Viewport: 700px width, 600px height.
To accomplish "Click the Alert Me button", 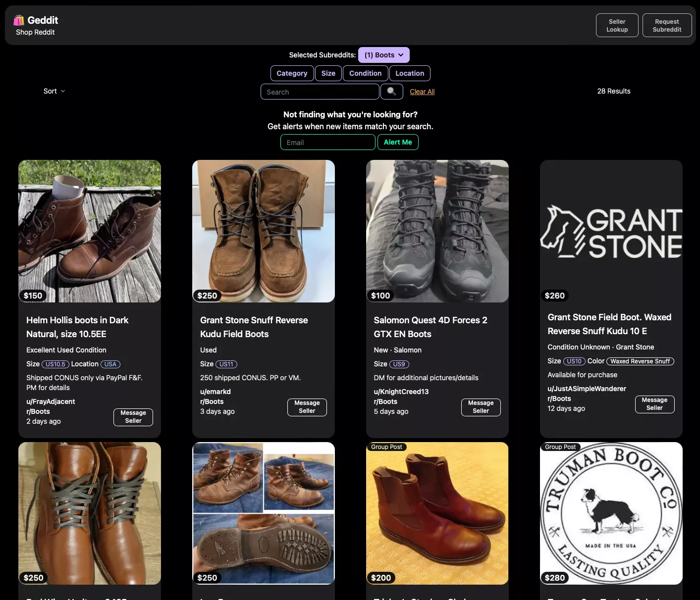I will [x=398, y=142].
